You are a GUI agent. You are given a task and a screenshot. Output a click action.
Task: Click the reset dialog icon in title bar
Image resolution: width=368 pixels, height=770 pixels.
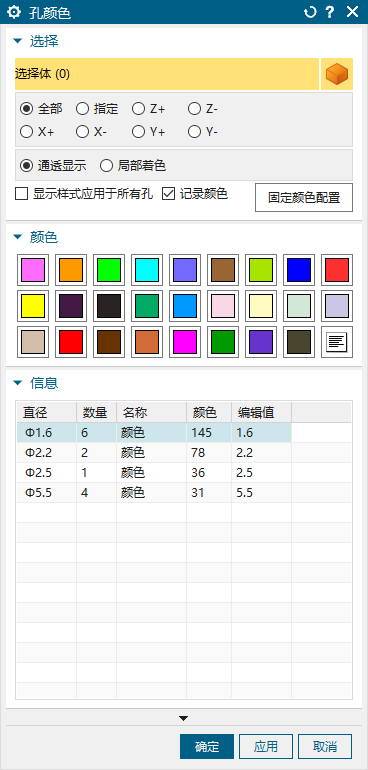310,12
